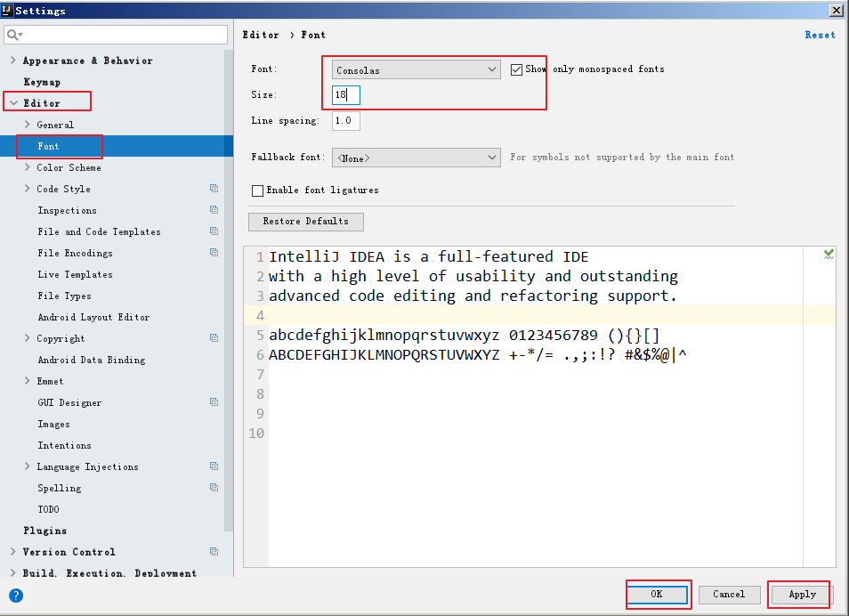Image resolution: width=849 pixels, height=616 pixels.
Task: Click the Line spacing input field
Action: click(x=346, y=121)
